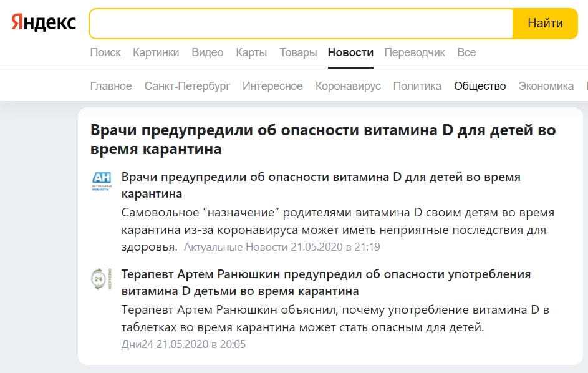Switch to the Видео tab
The image size is (588, 373).
coord(208,52)
